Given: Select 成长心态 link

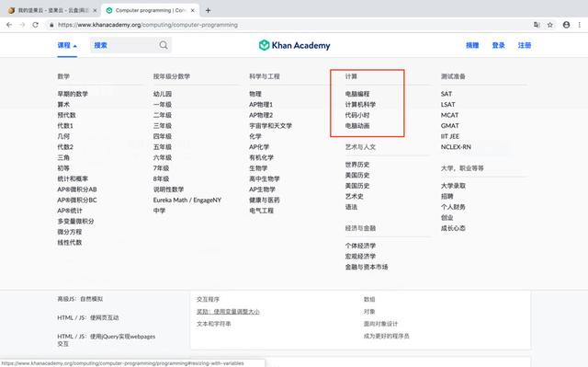Looking at the screenshot, I should click(x=453, y=228).
